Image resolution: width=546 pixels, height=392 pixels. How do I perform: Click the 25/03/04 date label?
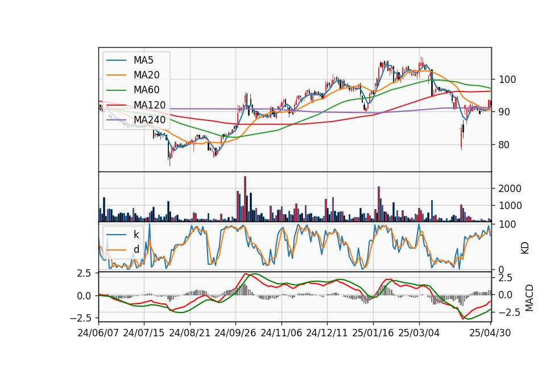coord(419,333)
